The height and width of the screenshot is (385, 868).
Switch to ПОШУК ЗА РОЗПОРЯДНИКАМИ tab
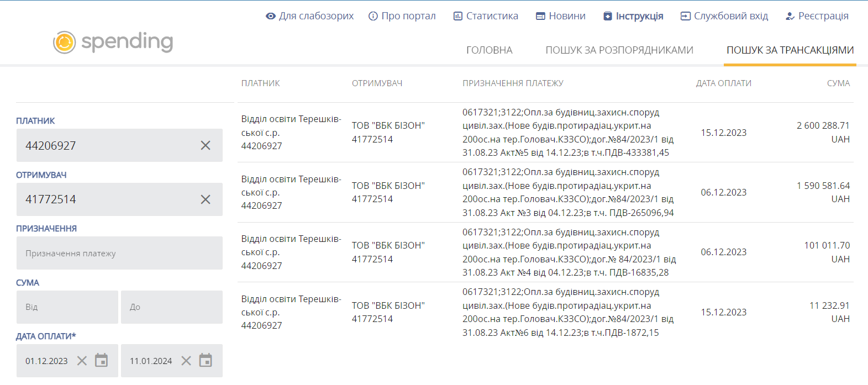coord(619,50)
